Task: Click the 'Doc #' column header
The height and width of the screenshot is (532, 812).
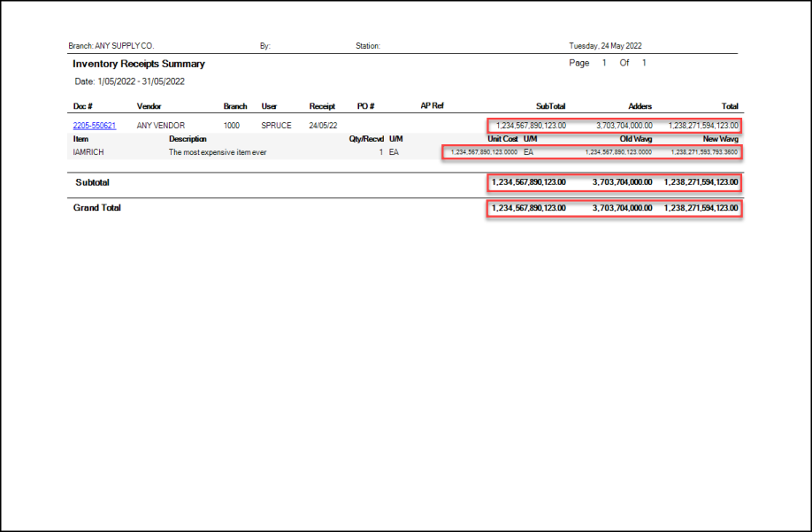Action: tap(83, 106)
